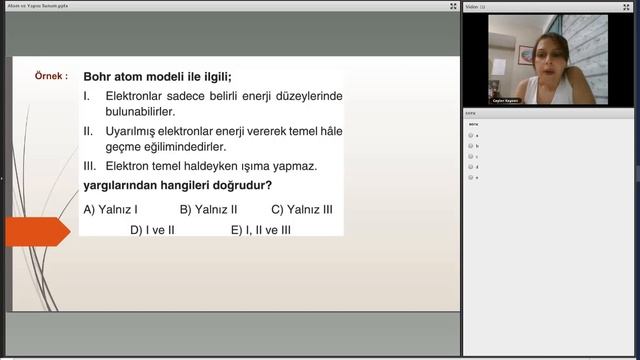Select poll answer option e

tap(471, 178)
